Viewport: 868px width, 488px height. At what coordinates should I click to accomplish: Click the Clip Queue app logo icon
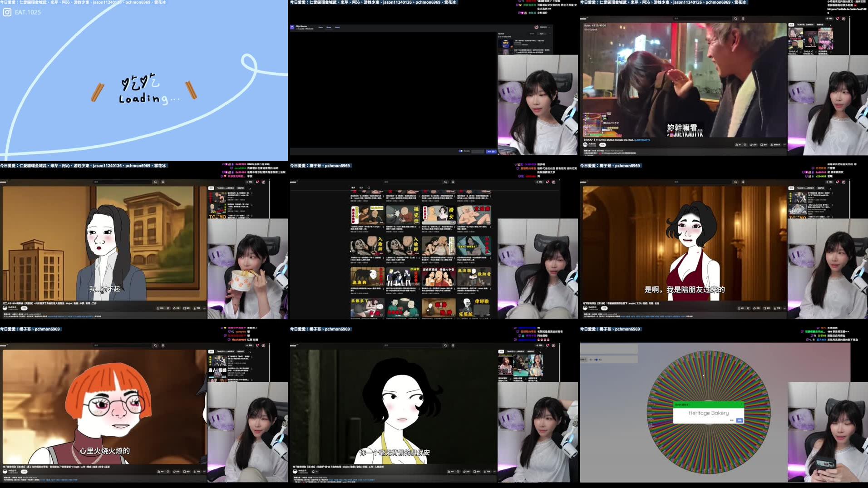[293, 28]
